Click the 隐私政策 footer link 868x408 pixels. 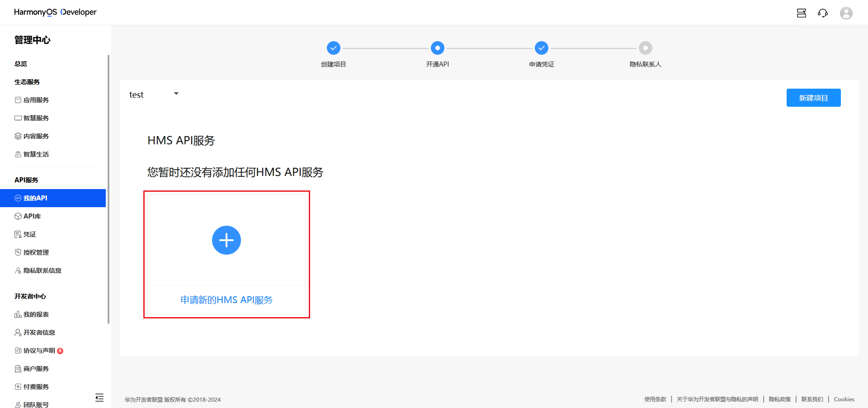click(779, 399)
